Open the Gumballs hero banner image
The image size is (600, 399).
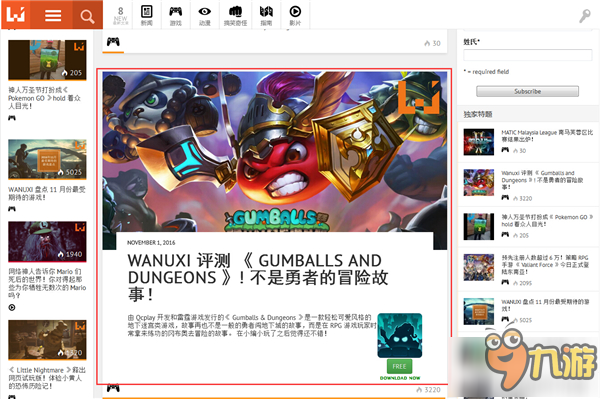coord(275,151)
